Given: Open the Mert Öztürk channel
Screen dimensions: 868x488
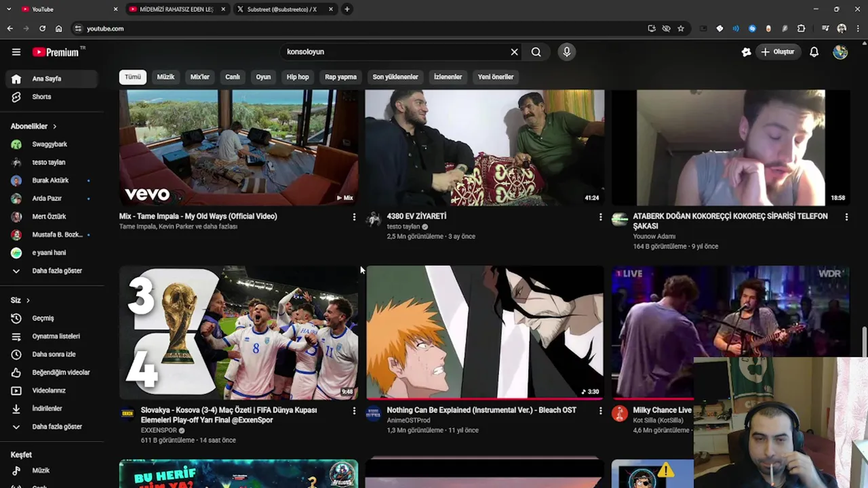Looking at the screenshot, I should coord(52,216).
